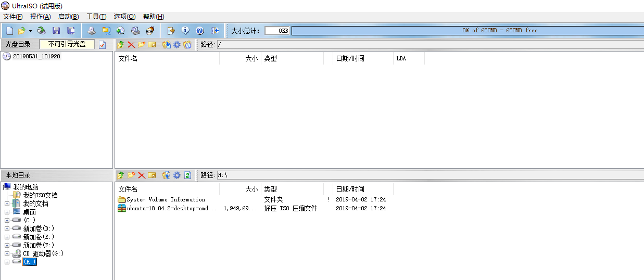Open the 工具(T) menu
This screenshot has height=280, width=644.
(x=96, y=17)
